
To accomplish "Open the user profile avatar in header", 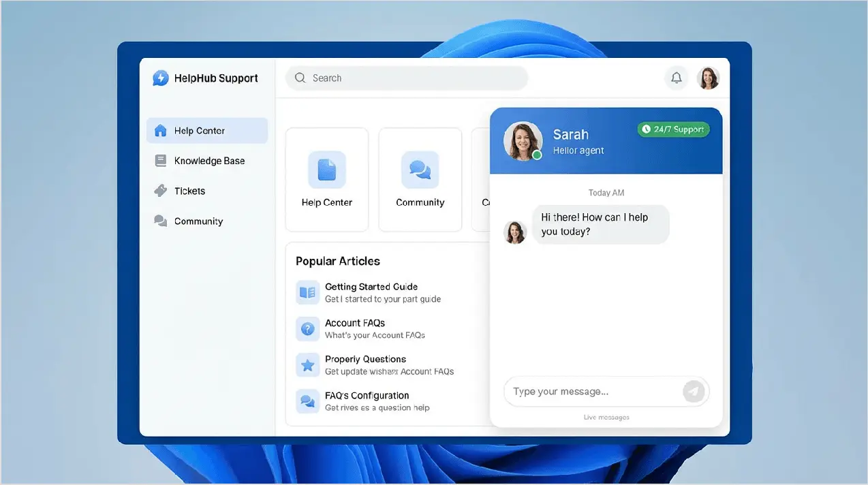I will click(x=709, y=78).
